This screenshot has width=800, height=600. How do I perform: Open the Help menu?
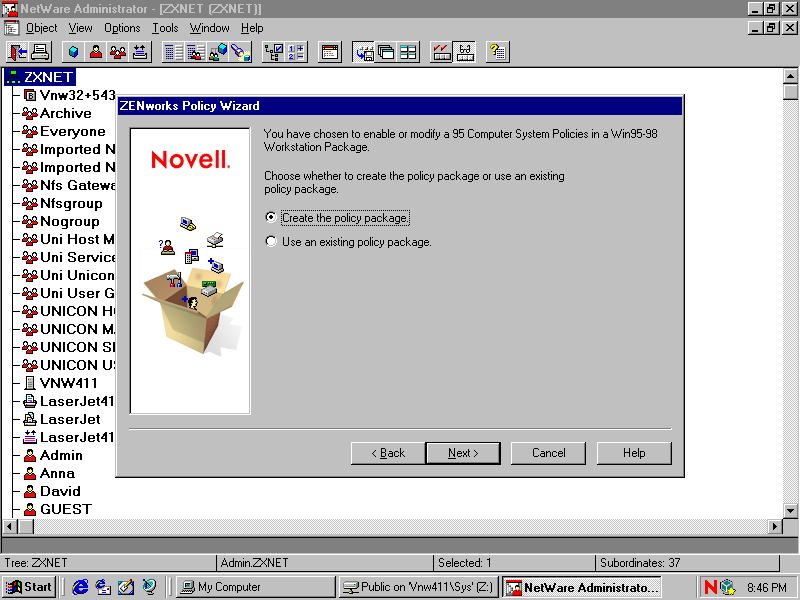pyautogui.click(x=252, y=28)
